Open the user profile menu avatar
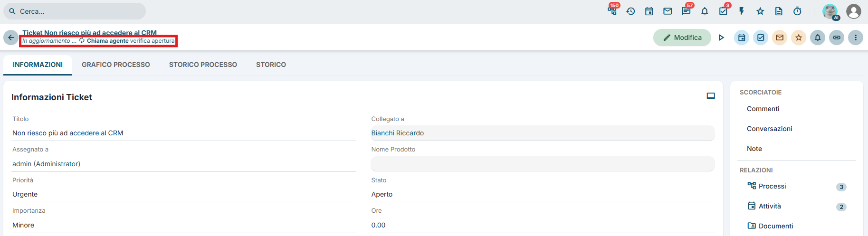Image resolution: width=868 pixels, height=236 pixels. point(854,11)
